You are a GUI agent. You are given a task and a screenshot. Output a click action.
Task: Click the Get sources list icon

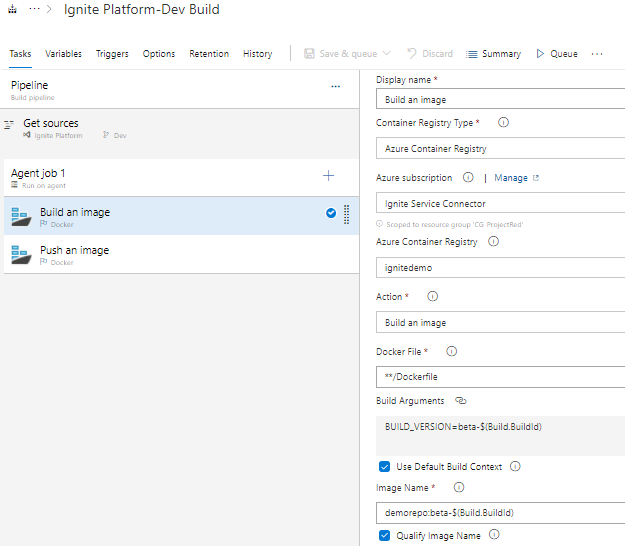pyautogui.click(x=9, y=125)
